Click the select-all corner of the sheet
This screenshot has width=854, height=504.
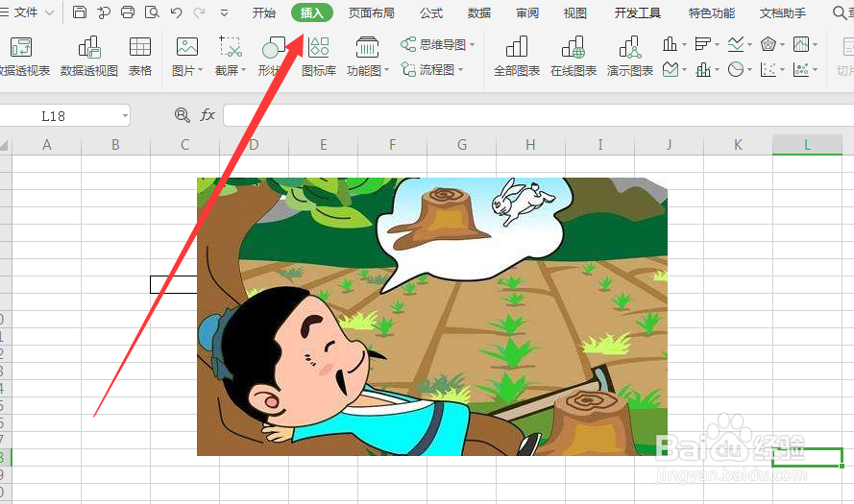click(5, 145)
